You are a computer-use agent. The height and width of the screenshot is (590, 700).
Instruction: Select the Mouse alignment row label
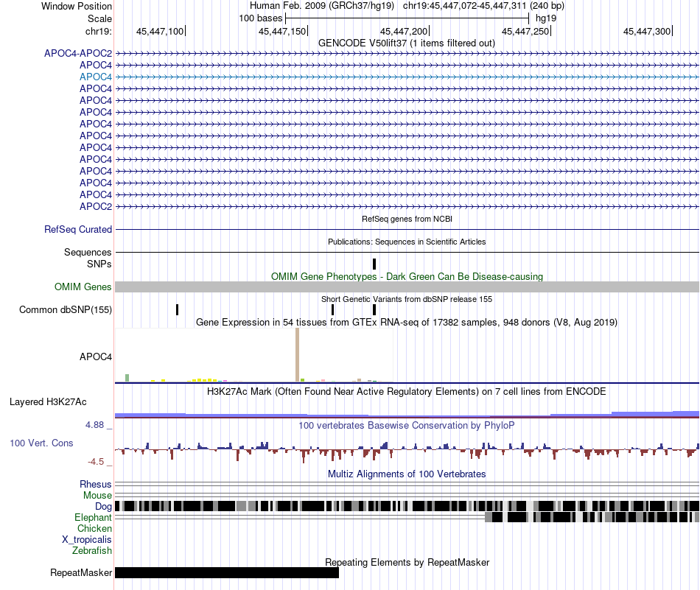(x=97, y=496)
